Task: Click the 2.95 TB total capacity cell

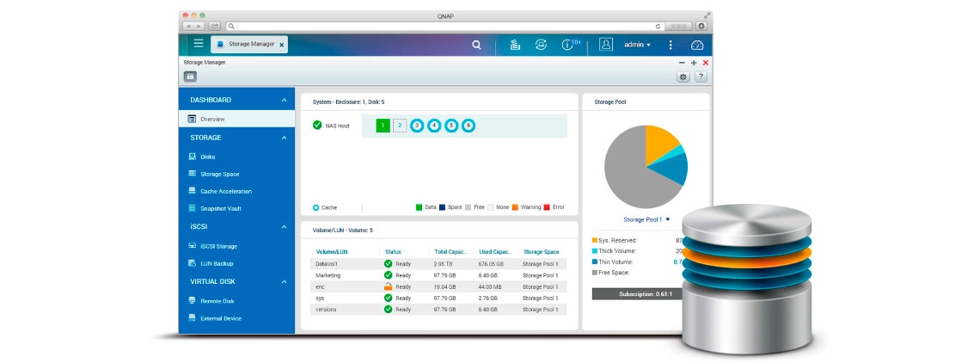Action: [443, 264]
